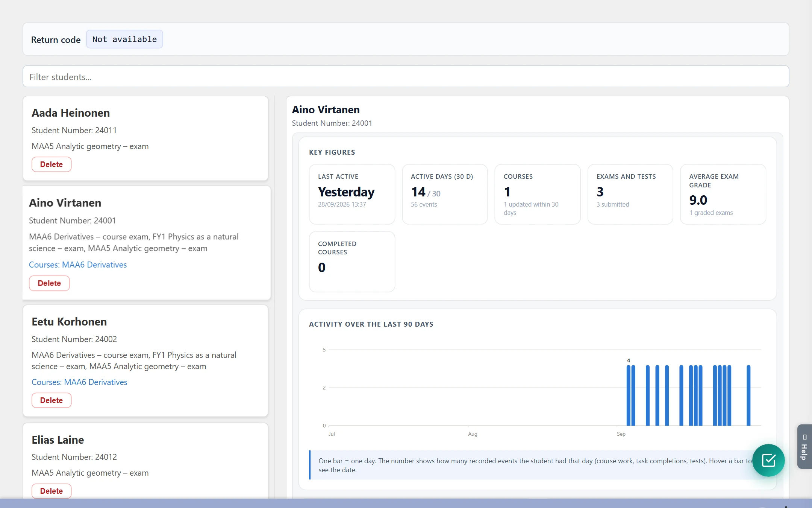The width and height of the screenshot is (812, 508).
Task: Delete the Elias Laine student card
Action: [52, 491]
